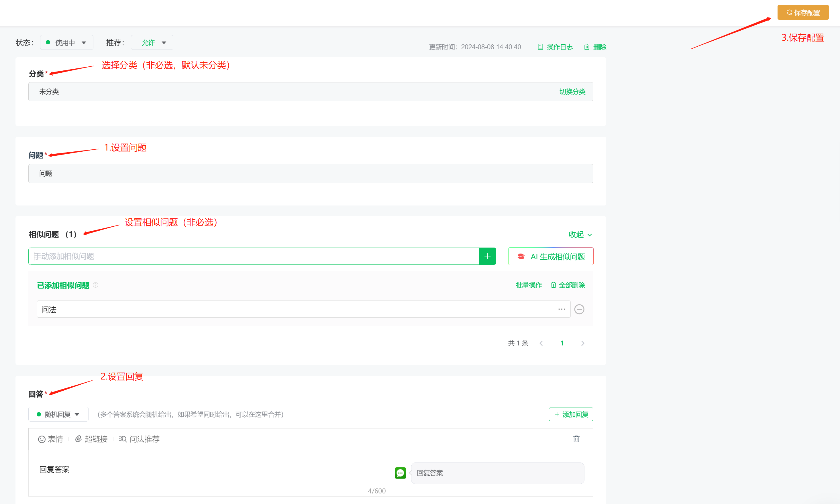The height and width of the screenshot is (504, 840).
Task: Focus the 手动添加相似问题 input field
Action: tap(253, 256)
